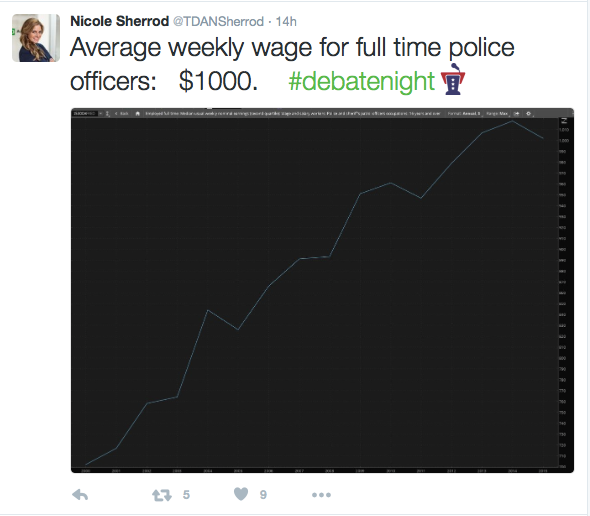The width and height of the screenshot is (590, 516).
Task: Open the @TDANSherrod profile handle
Action: pyautogui.click(x=218, y=21)
